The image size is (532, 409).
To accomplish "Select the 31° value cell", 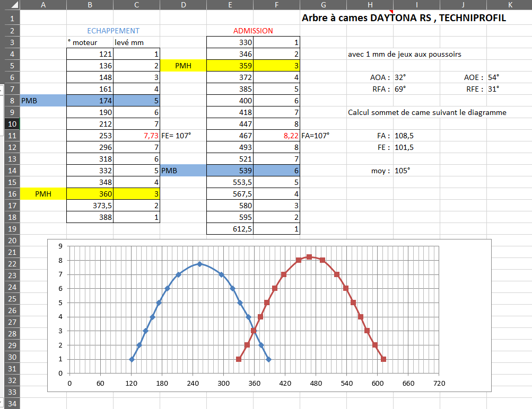I will (509, 89).
